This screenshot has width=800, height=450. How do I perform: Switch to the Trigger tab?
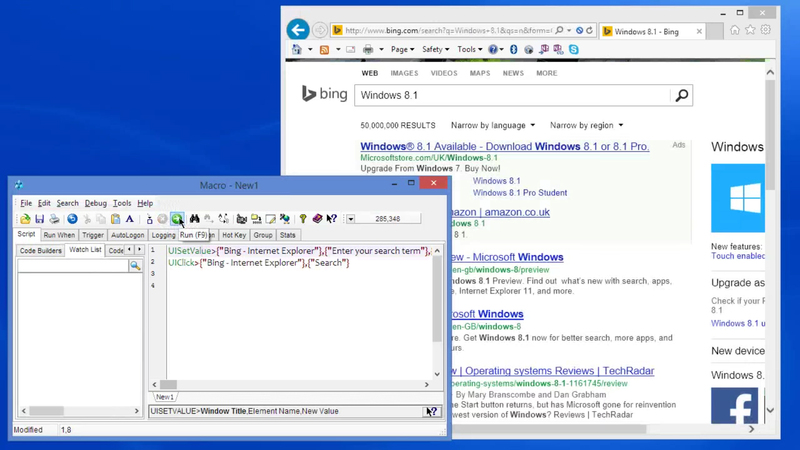pyautogui.click(x=93, y=235)
